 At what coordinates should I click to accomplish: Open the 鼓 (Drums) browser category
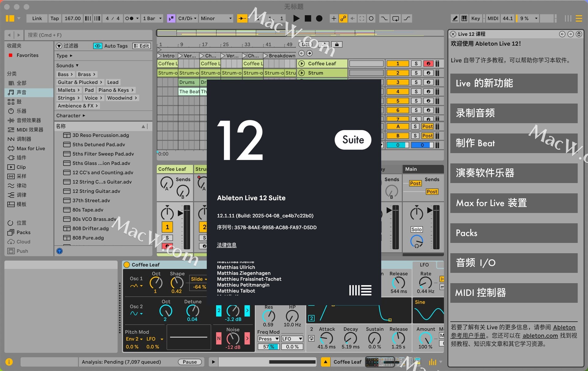[x=29, y=102]
